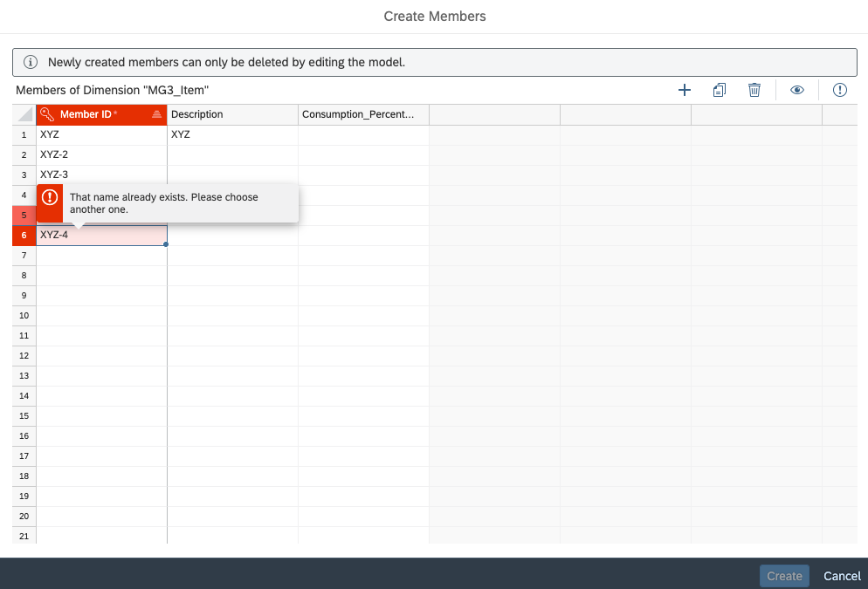Click the plus icon to add member
This screenshot has width=868, height=589.
(685, 90)
